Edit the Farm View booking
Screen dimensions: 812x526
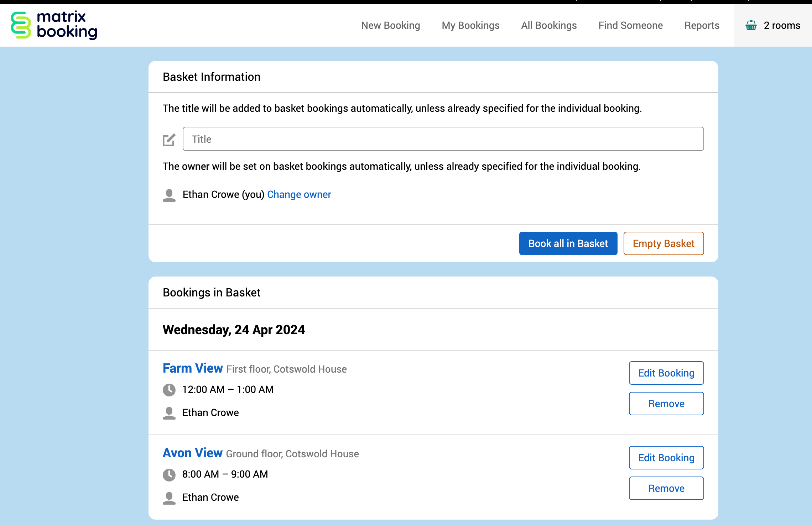coord(666,373)
